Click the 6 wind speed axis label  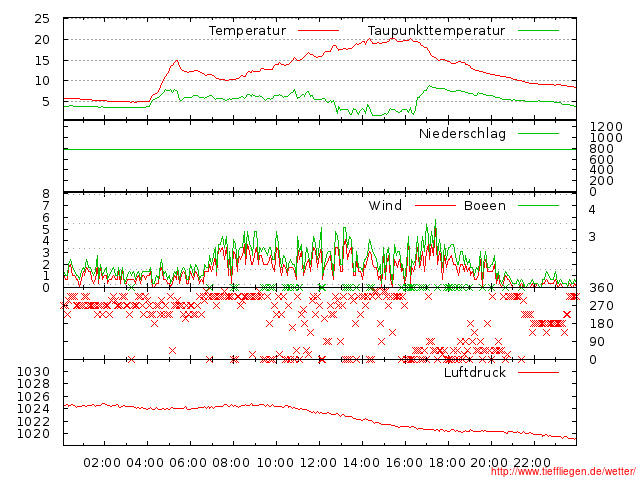click(46, 217)
